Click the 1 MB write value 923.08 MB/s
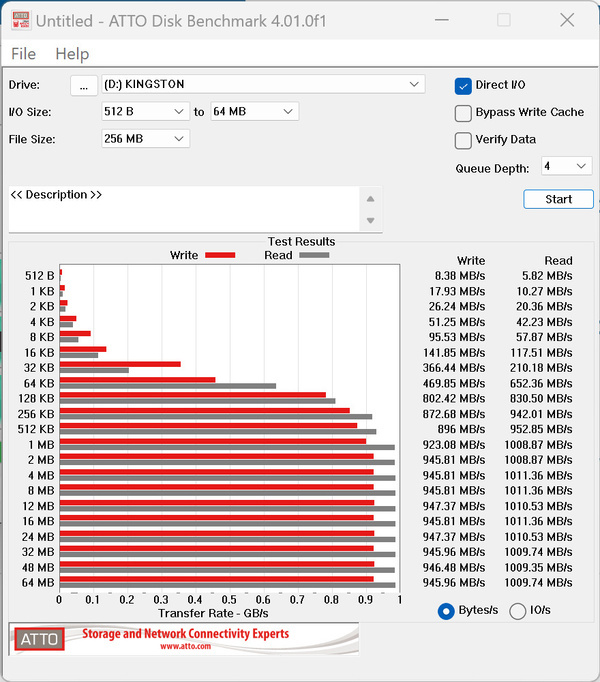 click(453, 445)
